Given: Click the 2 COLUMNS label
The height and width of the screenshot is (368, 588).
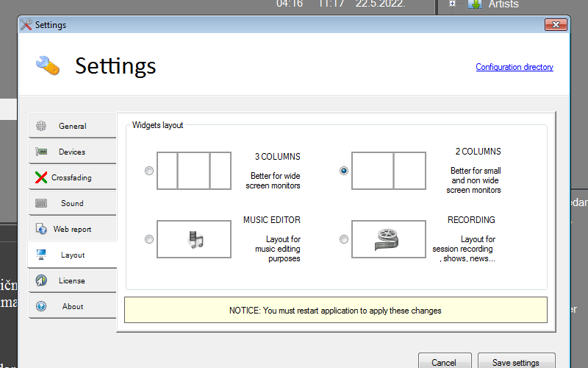Looking at the screenshot, I should (478, 152).
